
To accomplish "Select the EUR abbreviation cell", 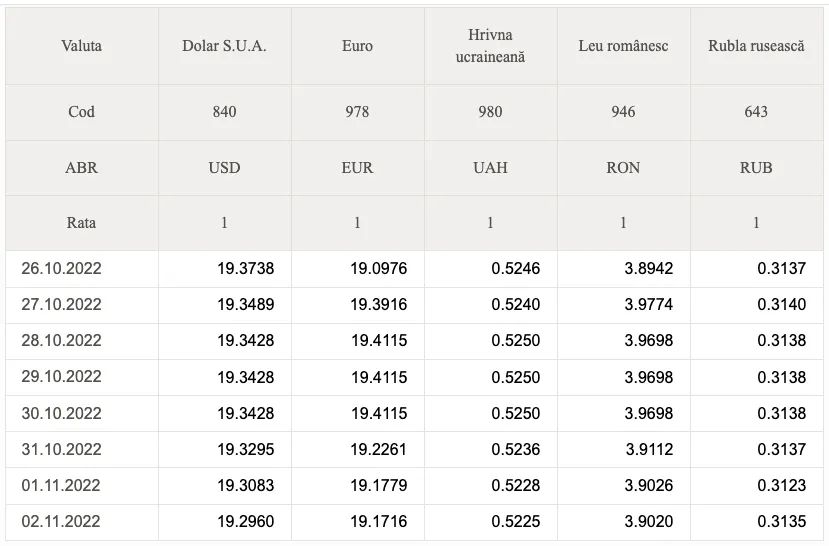I will point(357,168).
